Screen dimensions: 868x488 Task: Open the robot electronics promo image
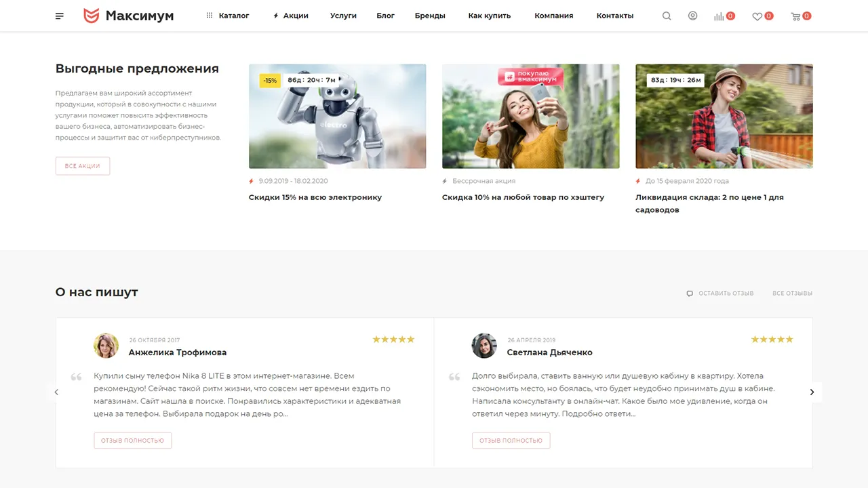coord(338,117)
